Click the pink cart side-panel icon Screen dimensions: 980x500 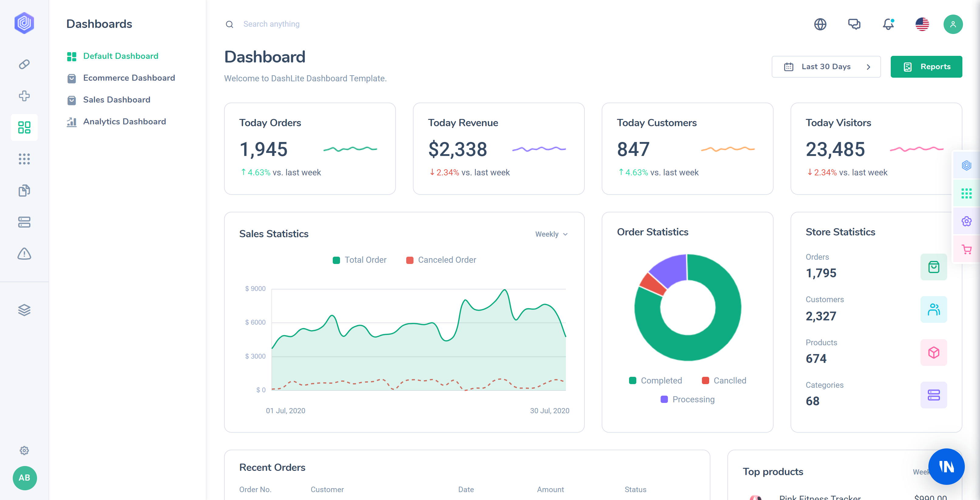966,249
